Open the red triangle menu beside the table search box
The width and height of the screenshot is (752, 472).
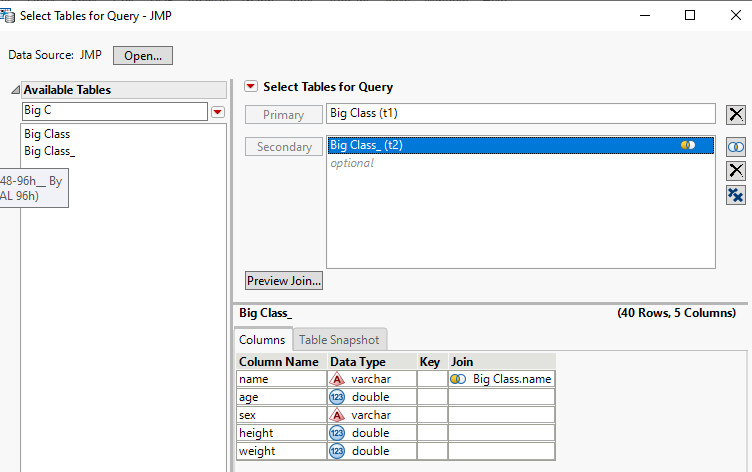pyautogui.click(x=218, y=111)
